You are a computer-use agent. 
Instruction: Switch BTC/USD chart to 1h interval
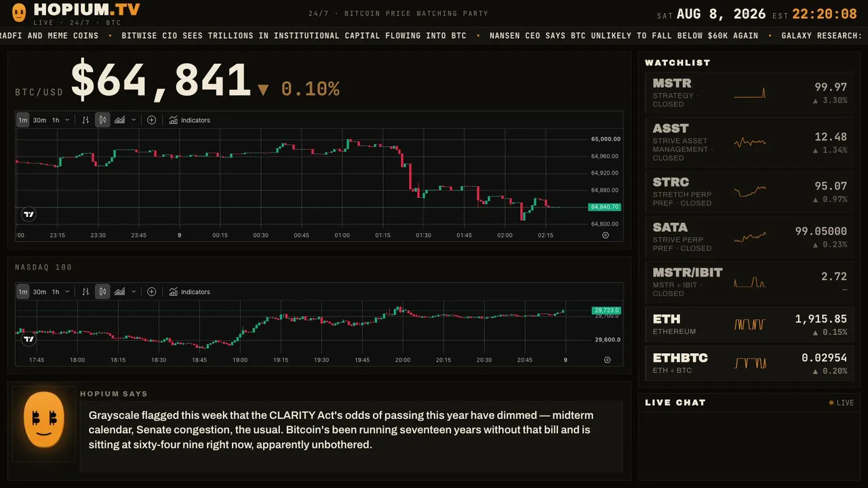(x=56, y=120)
